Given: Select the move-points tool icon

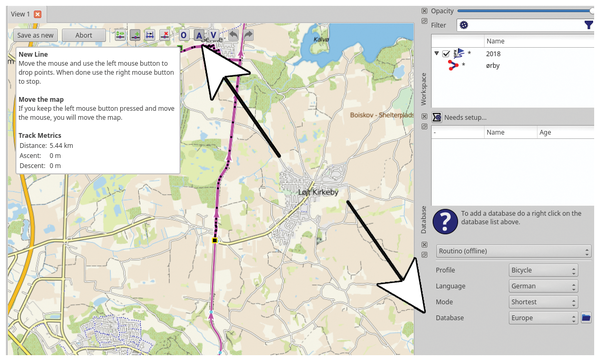Looking at the screenshot, I should tap(120, 35).
